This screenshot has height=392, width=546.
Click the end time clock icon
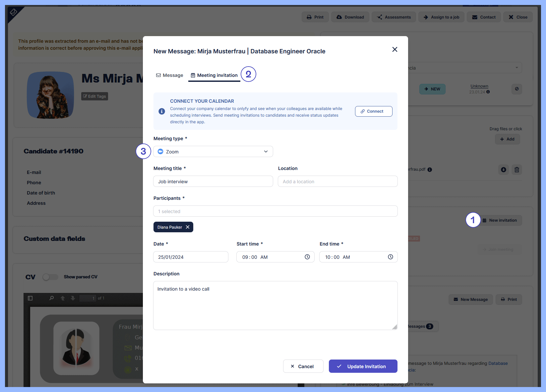point(391,257)
